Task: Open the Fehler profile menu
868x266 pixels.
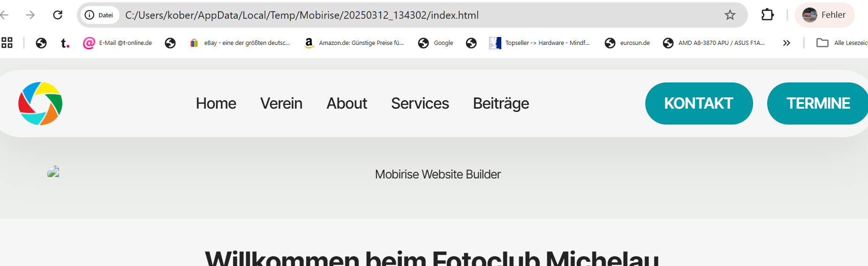Action: (824, 15)
